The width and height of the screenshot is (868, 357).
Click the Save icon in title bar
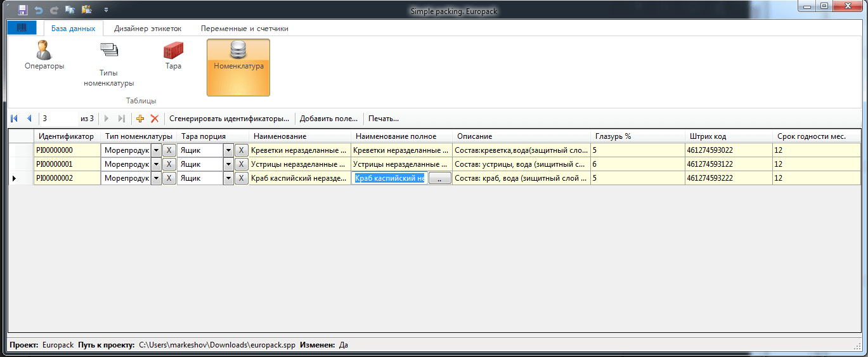pyautogui.click(x=23, y=10)
